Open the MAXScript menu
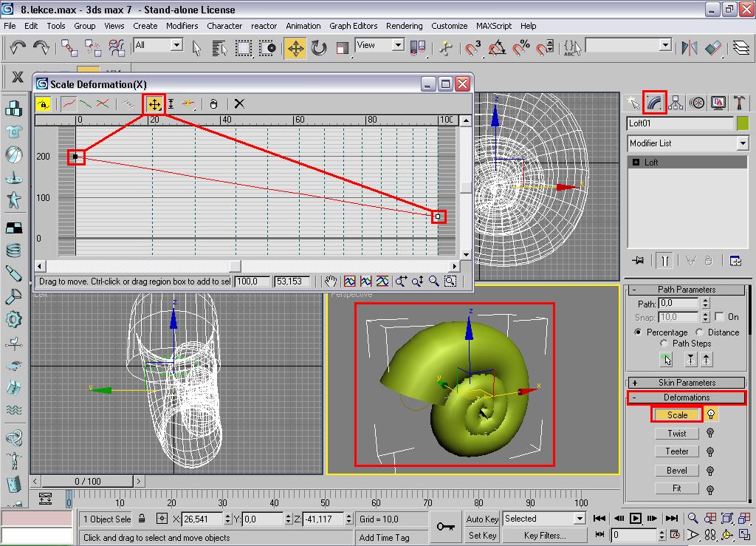 (494, 26)
